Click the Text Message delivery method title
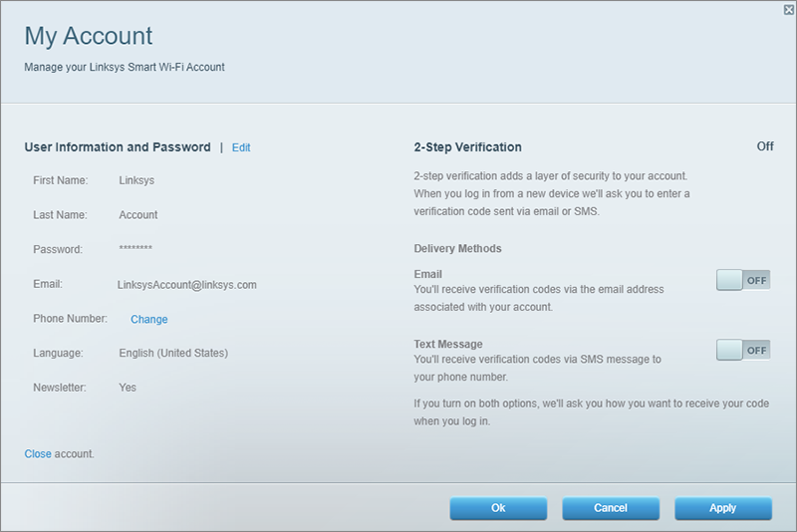The image size is (797, 532). click(x=448, y=344)
